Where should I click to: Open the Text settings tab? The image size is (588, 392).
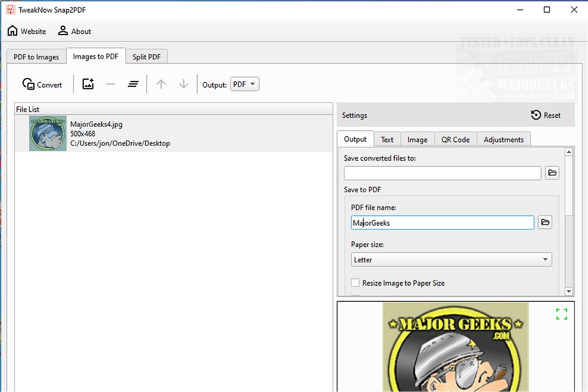pos(387,139)
